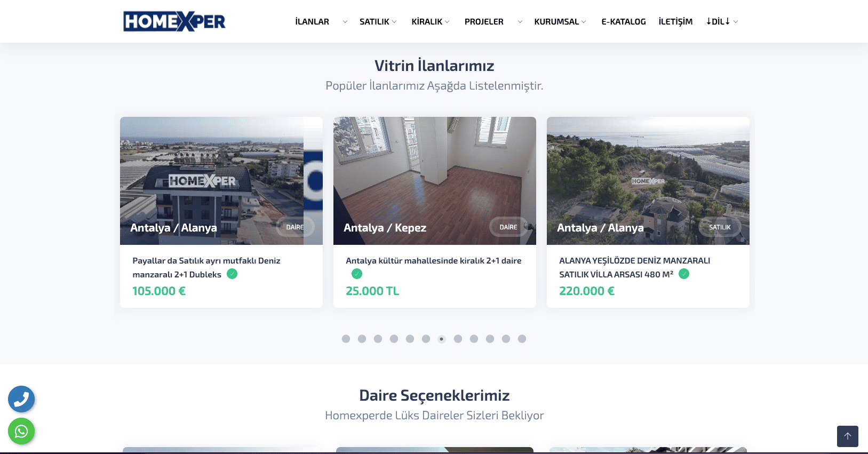
Task: Click the 220.000 € price
Action: tap(587, 291)
